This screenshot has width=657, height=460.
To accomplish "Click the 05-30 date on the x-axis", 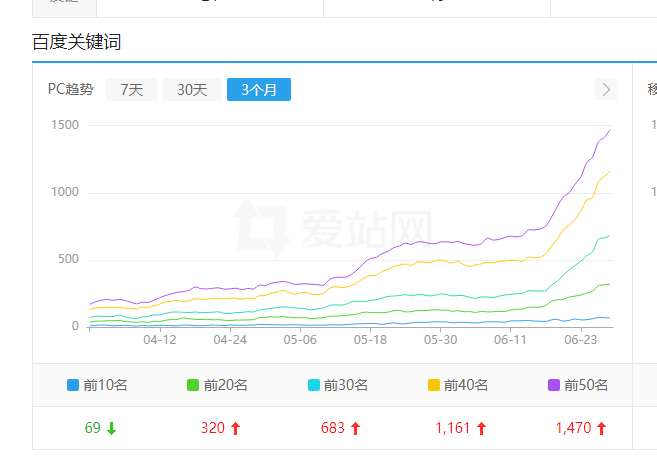I will [440, 340].
